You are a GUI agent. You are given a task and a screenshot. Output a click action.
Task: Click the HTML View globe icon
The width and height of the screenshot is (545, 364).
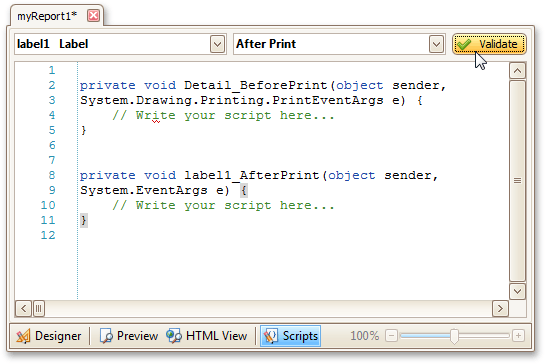point(174,336)
